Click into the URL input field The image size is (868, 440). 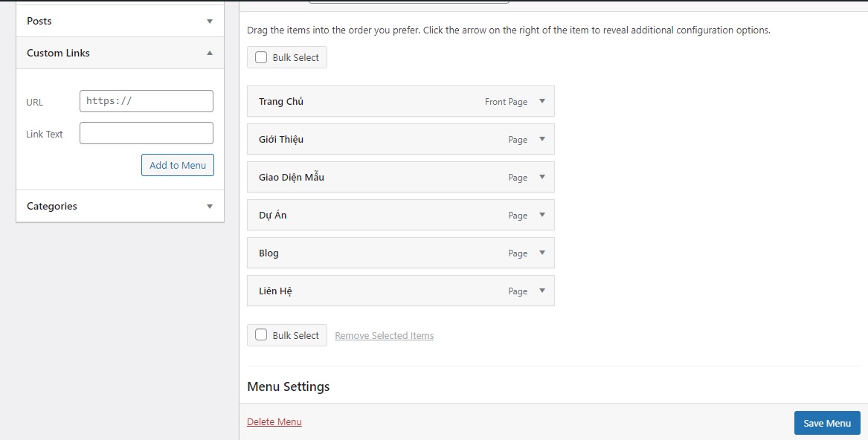click(x=147, y=101)
